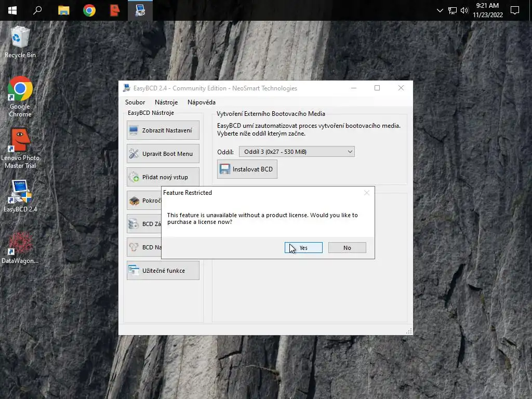Viewport: 532px width, 399px height.
Task: Select EasyBCD 2.4 desktop shortcut
Action: coord(20,196)
